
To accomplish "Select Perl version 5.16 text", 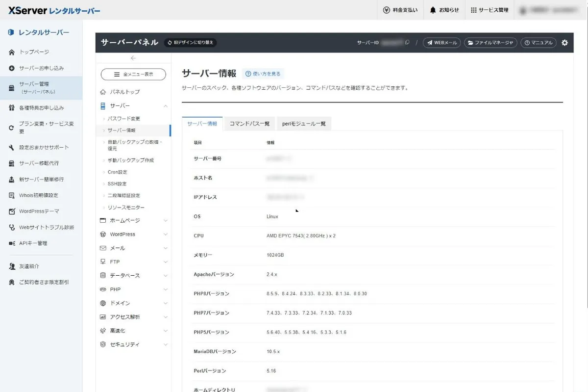I will tap(271, 371).
